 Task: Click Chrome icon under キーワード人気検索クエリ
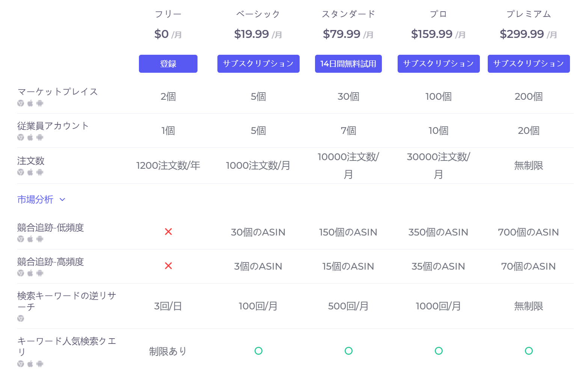21,364
